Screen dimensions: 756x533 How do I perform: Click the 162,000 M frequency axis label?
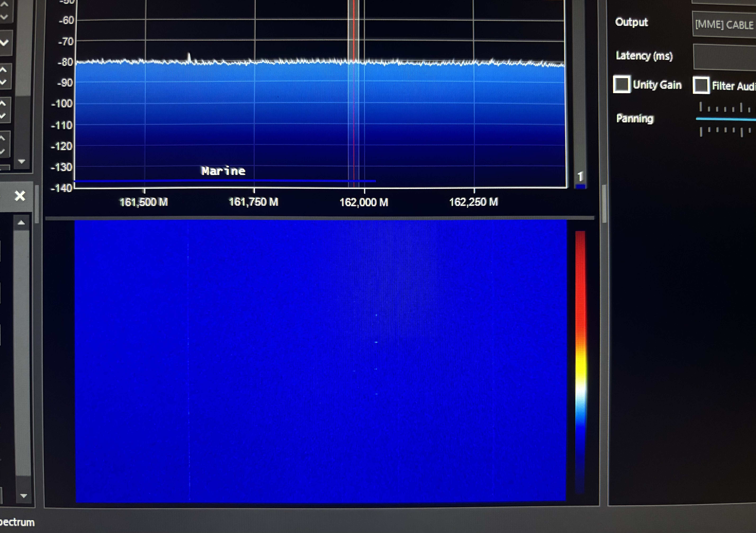pos(364,202)
